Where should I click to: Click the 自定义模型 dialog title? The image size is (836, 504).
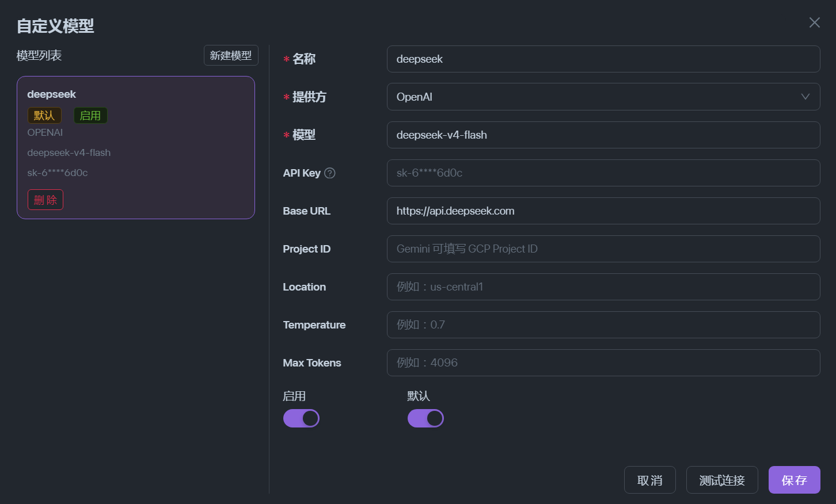click(x=55, y=26)
